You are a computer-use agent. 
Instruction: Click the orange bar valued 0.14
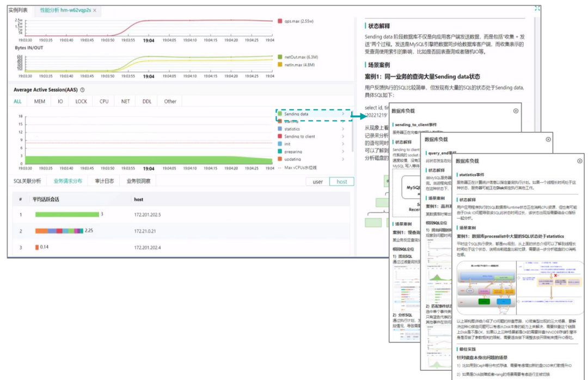point(37,247)
